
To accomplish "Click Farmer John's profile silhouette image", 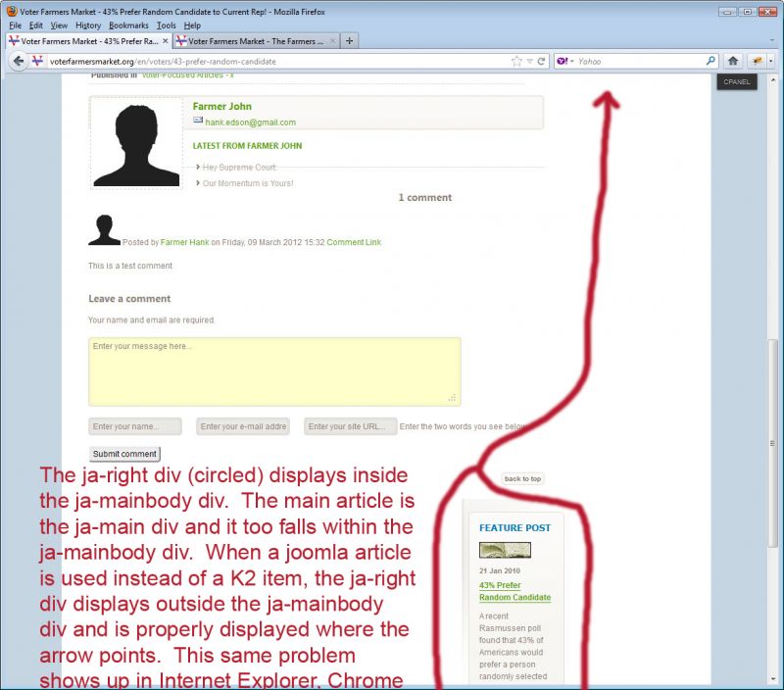I will (136, 144).
